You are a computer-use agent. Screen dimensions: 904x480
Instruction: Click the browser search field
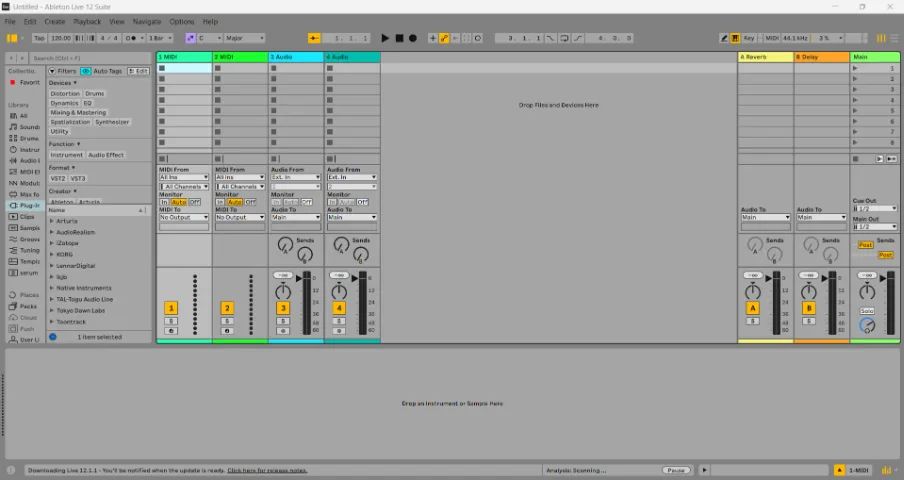pyautogui.click(x=90, y=58)
